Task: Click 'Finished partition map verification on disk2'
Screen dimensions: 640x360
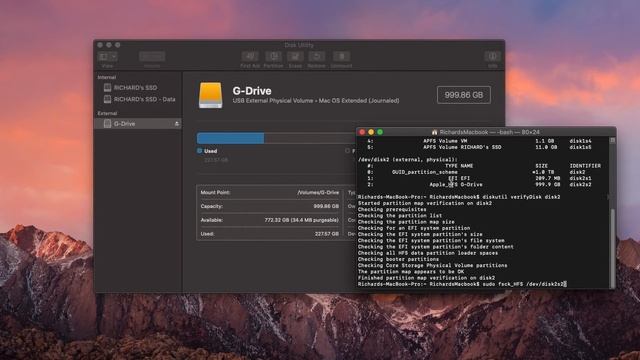Action: (x=426, y=278)
